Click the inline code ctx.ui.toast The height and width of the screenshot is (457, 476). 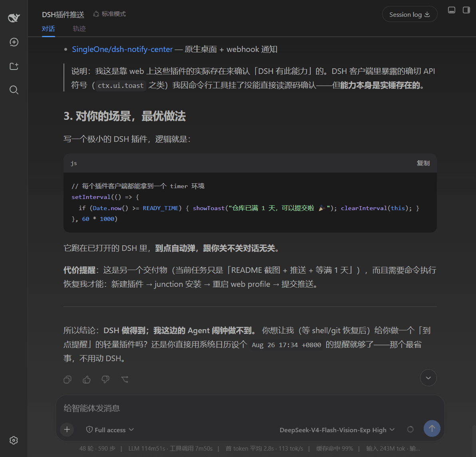121,85
